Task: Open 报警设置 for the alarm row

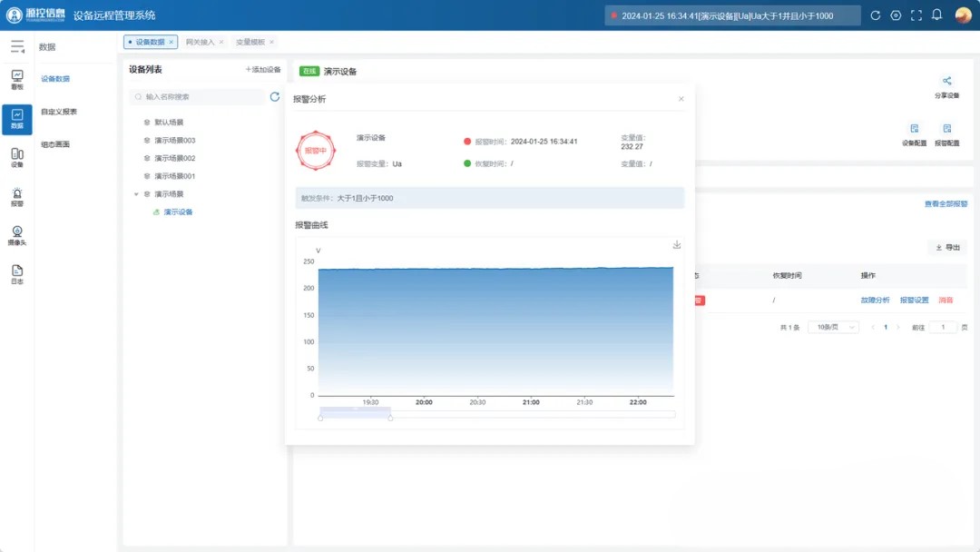Action: 915,301
